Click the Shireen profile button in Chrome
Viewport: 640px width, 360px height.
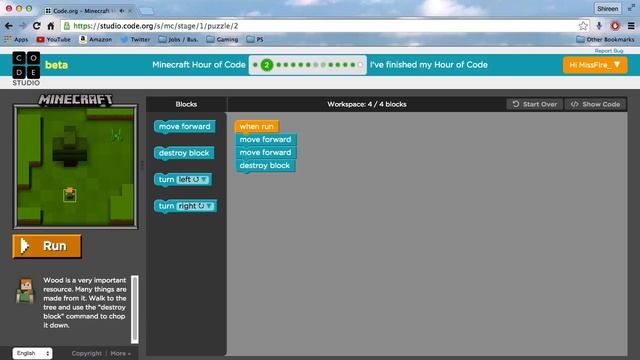pyautogui.click(x=607, y=9)
